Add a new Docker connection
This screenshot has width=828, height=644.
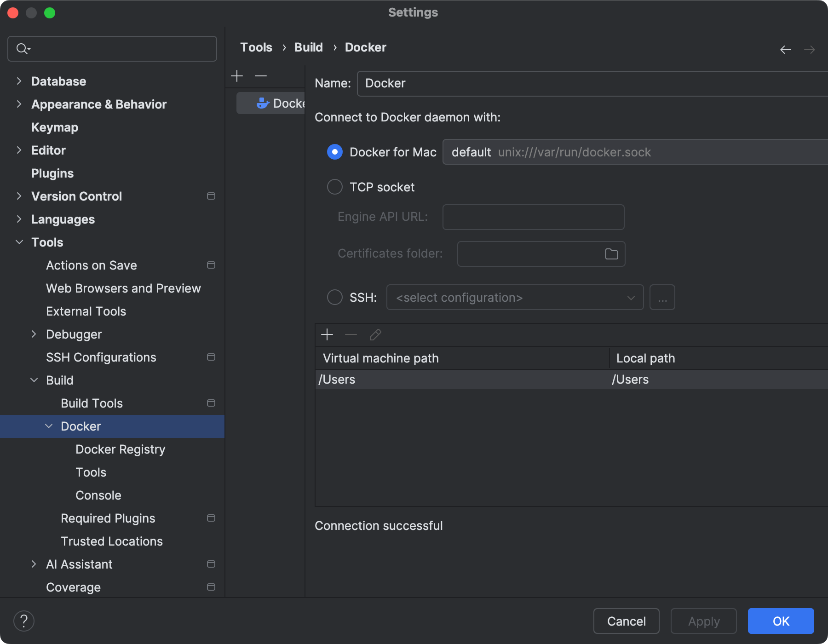point(237,76)
